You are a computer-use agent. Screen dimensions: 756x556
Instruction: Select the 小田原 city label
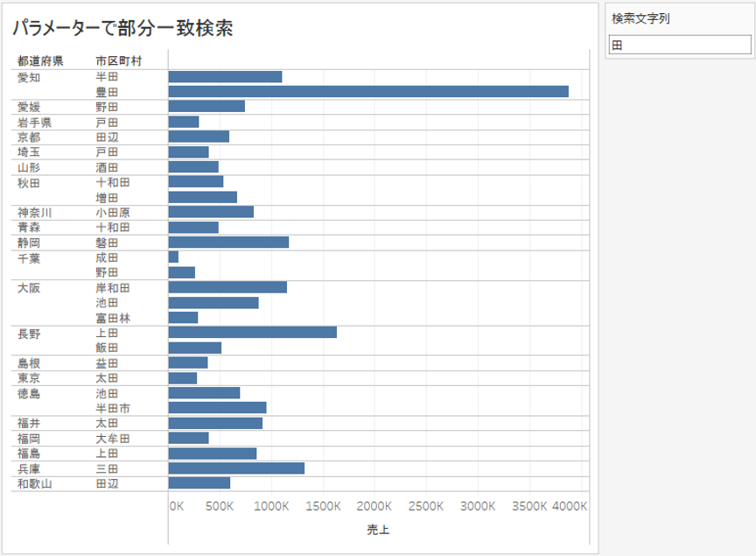[x=113, y=213]
